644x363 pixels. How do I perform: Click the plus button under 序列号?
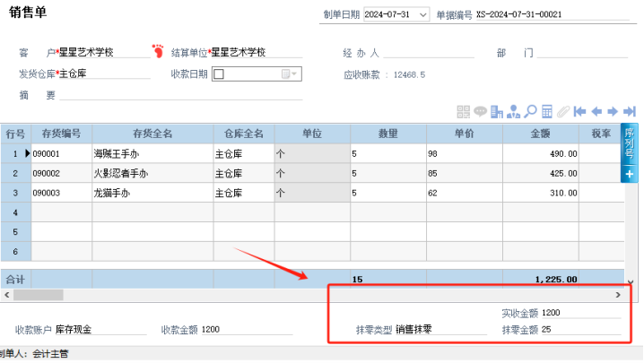tap(629, 174)
